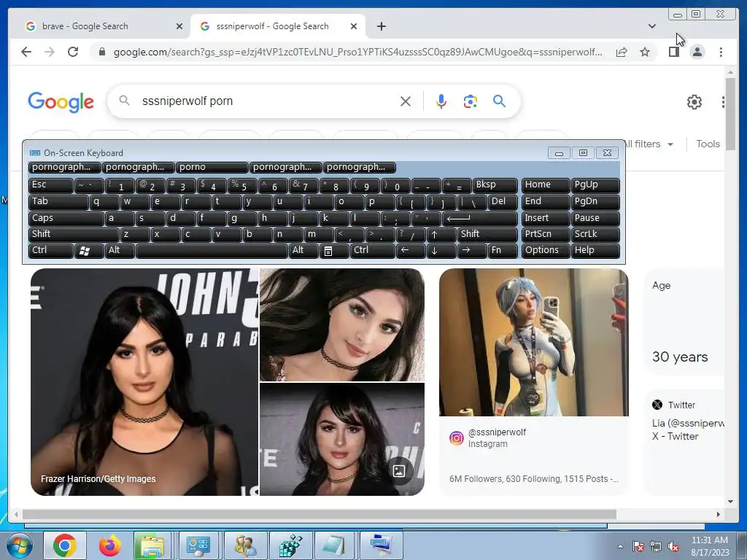Open the Instagram cosplay mirror photo
The height and width of the screenshot is (560, 747).
(533, 343)
